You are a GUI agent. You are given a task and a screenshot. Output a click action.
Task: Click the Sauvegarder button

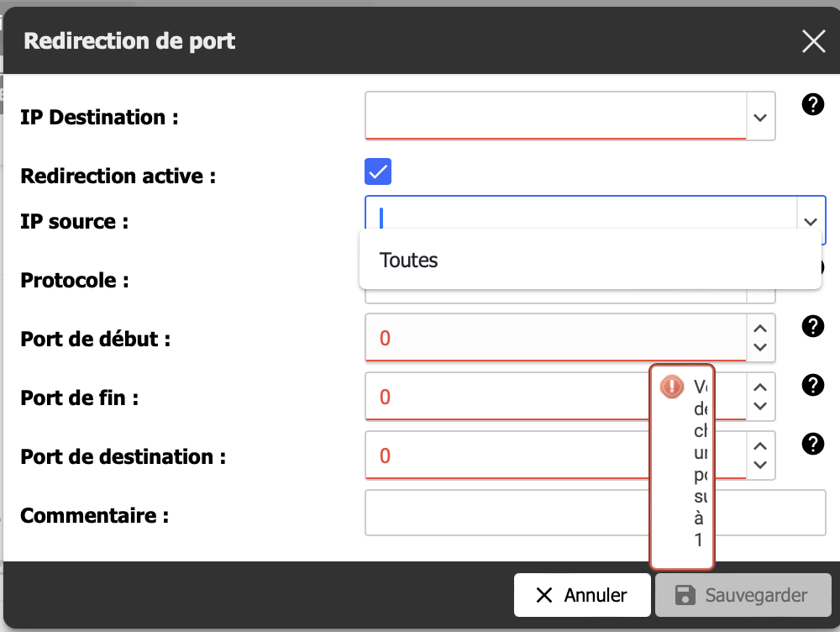click(x=743, y=595)
